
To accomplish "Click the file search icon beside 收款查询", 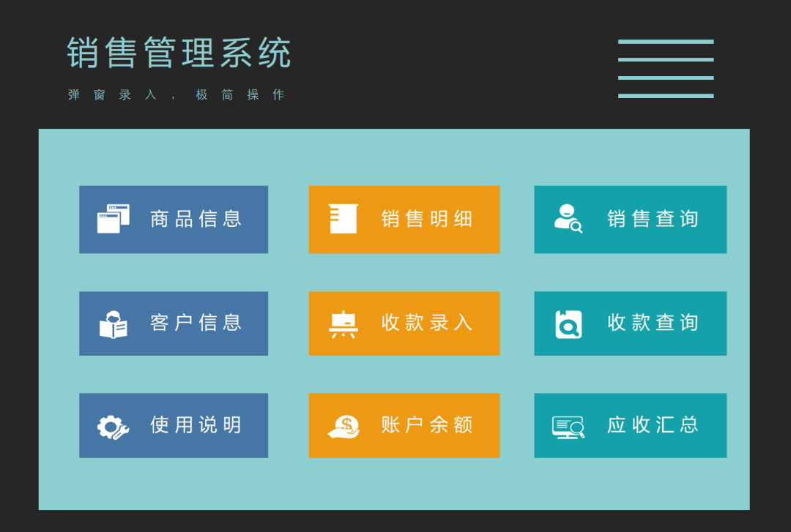I will pos(568,324).
